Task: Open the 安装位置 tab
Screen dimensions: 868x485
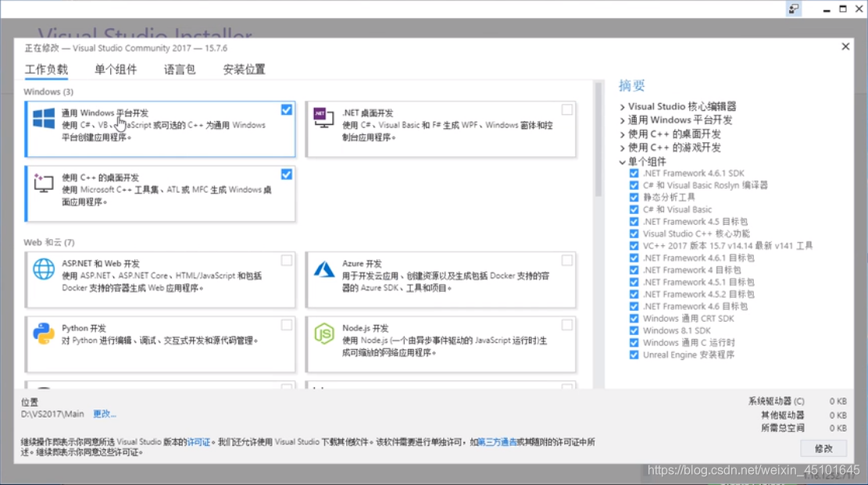Action: (x=244, y=70)
